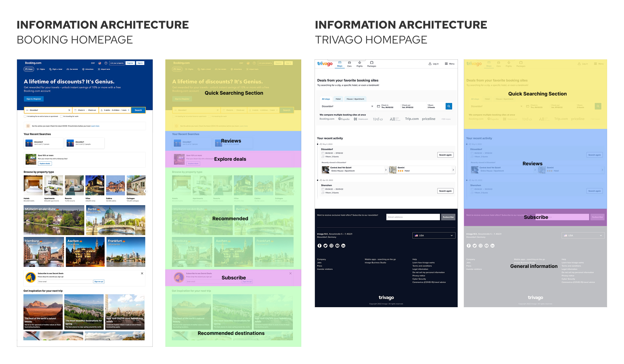Click help question-mark icon in blue Booking header
The width and height of the screenshot is (624, 364).
pyautogui.click(x=106, y=63)
